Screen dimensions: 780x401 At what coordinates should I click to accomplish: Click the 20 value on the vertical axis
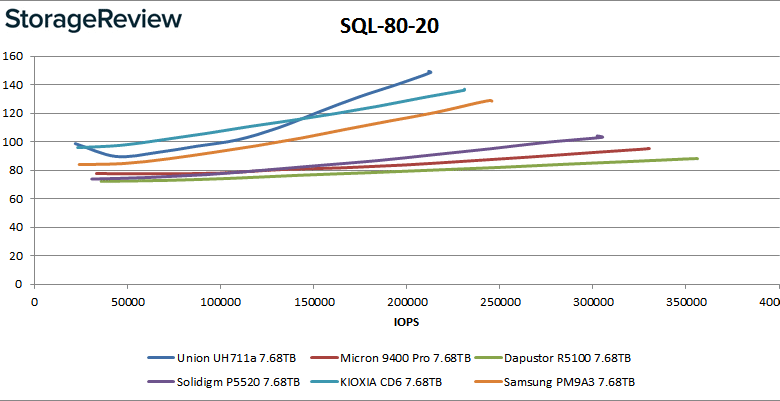(x=17, y=256)
